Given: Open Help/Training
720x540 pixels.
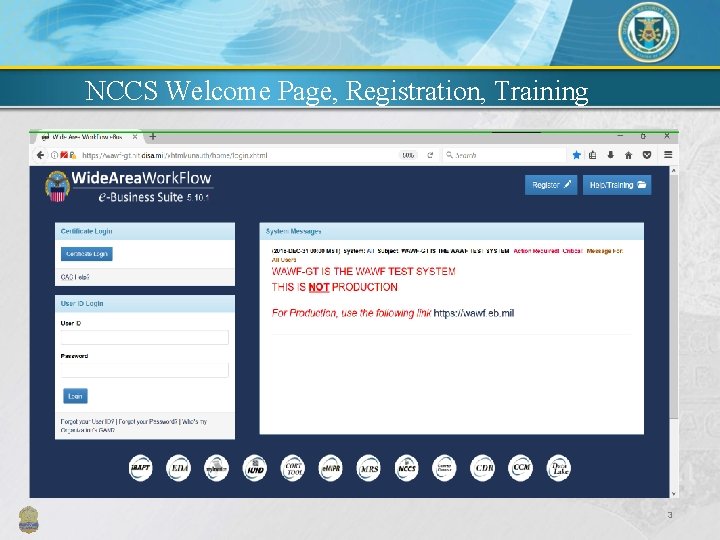Looking at the screenshot, I should coord(617,185).
